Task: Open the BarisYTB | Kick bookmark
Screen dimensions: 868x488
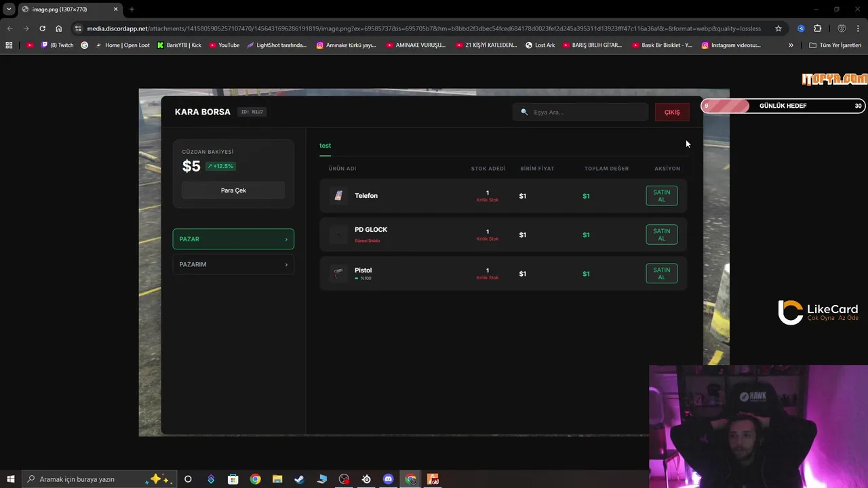Action: pos(179,45)
